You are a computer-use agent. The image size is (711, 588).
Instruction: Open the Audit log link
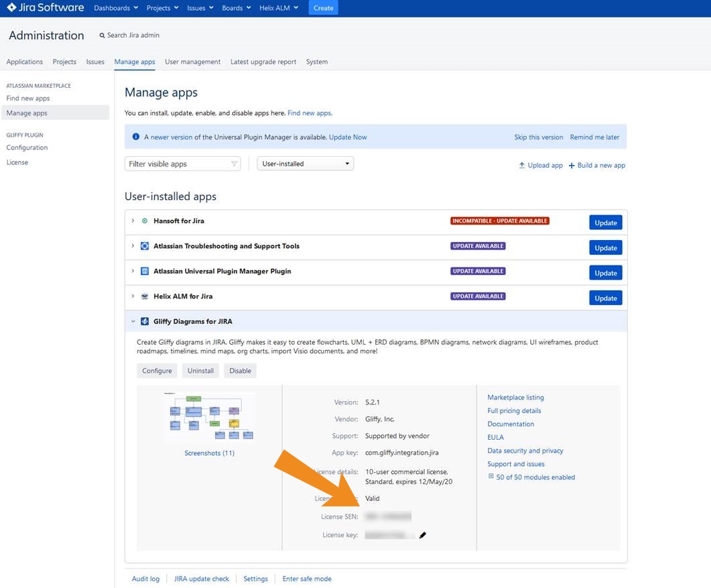click(145, 579)
